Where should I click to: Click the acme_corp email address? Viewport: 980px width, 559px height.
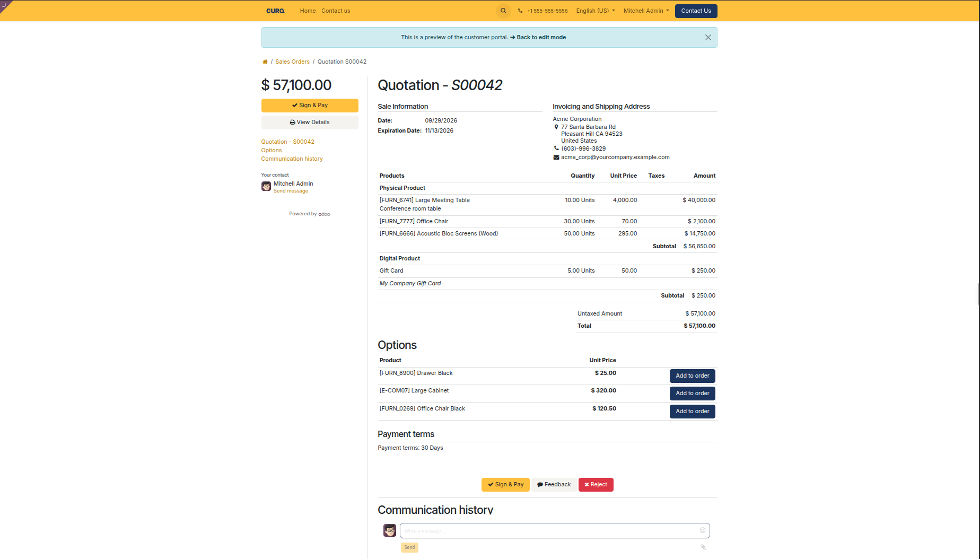pyautogui.click(x=615, y=158)
